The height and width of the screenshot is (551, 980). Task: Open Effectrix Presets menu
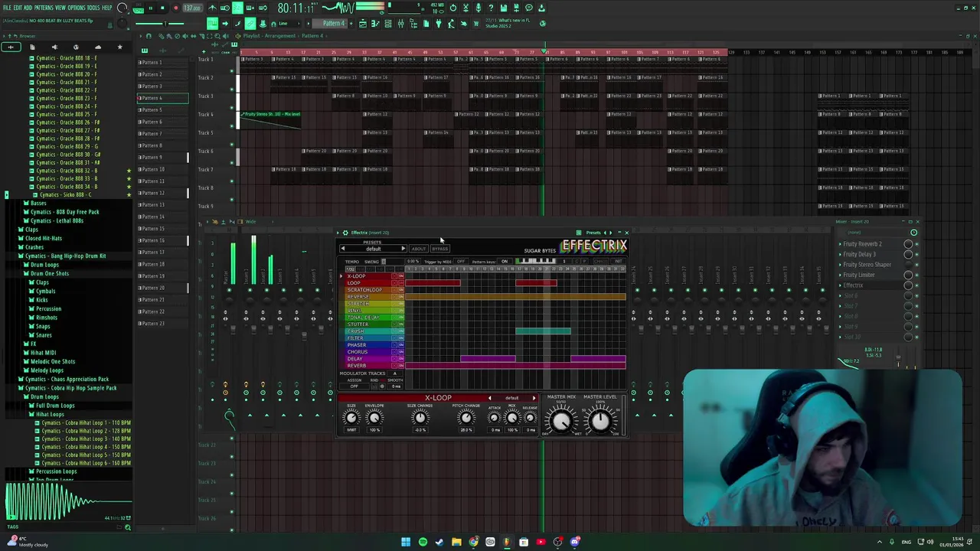tap(593, 233)
